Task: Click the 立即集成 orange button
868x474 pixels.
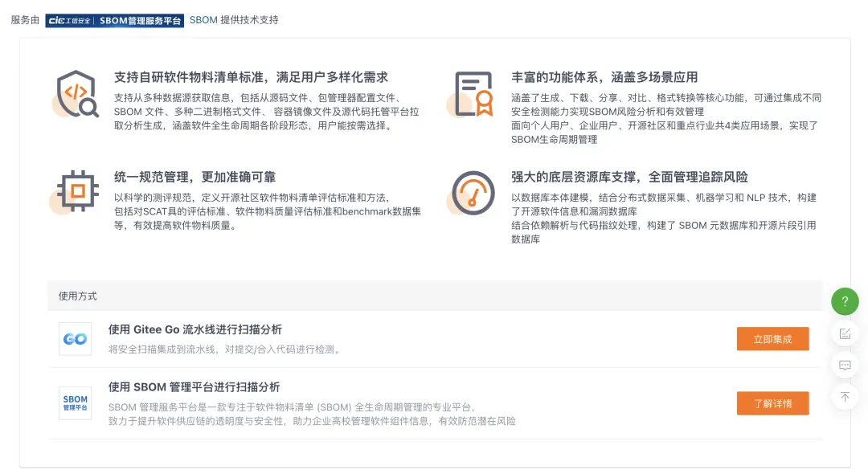Action: click(773, 339)
